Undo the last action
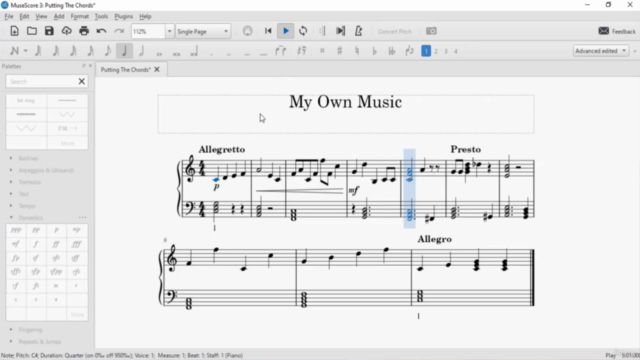 pos(101,31)
